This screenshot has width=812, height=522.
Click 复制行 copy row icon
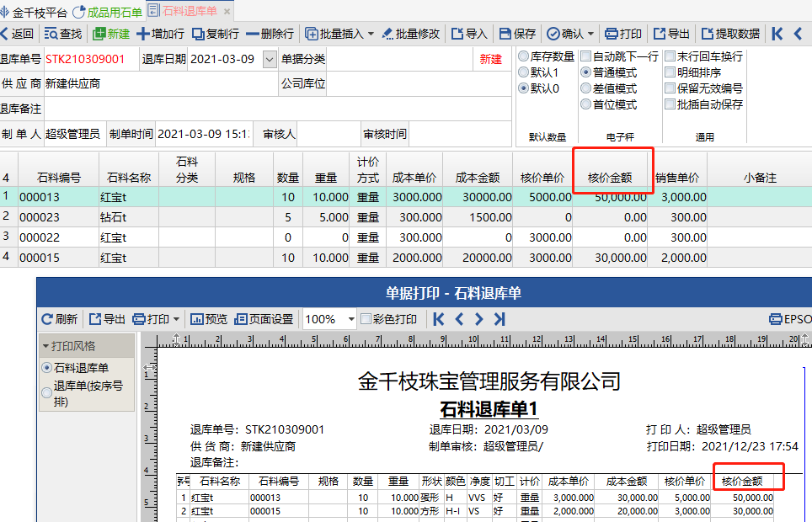(x=199, y=34)
